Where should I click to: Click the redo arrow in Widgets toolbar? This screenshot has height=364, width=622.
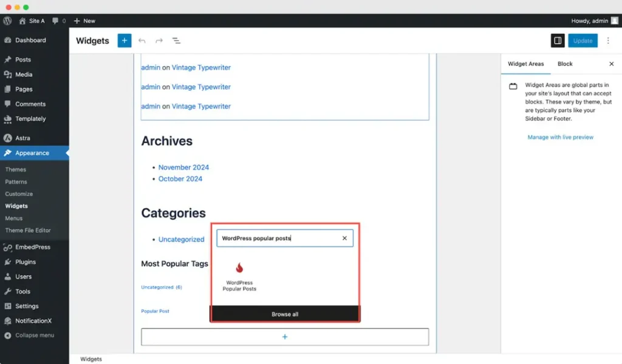click(159, 41)
